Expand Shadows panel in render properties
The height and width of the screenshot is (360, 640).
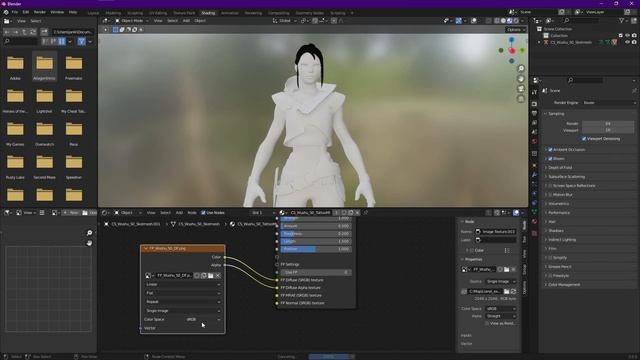click(x=556, y=231)
